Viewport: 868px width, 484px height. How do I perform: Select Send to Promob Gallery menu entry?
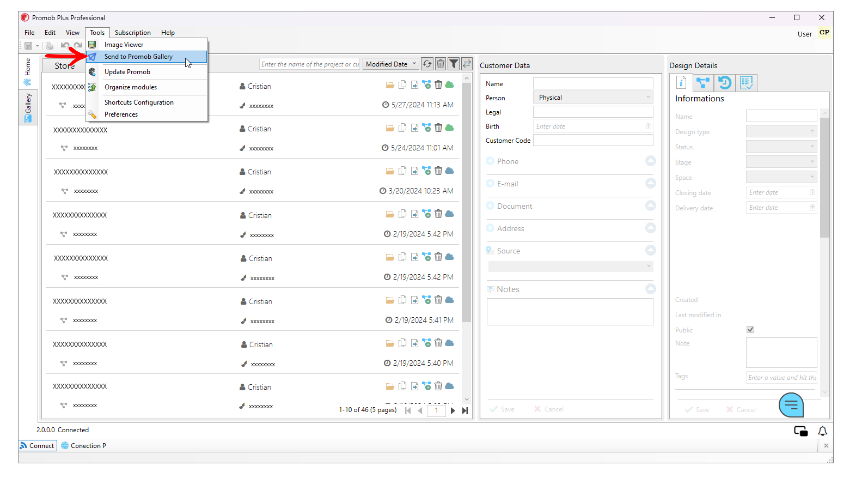(x=138, y=57)
